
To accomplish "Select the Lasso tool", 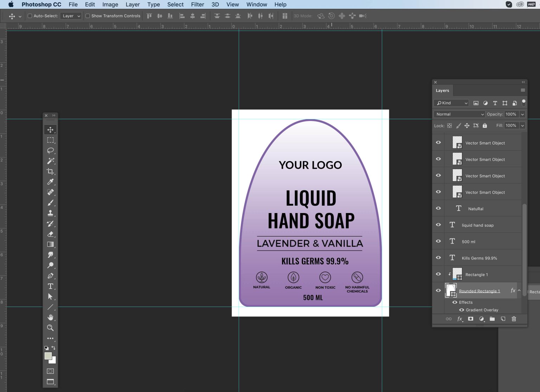I will [50, 150].
